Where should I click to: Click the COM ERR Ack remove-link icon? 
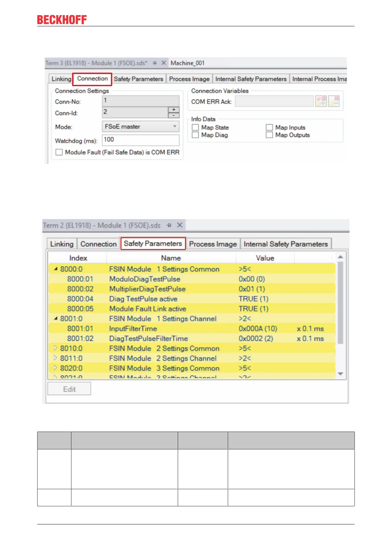coord(334,101)
